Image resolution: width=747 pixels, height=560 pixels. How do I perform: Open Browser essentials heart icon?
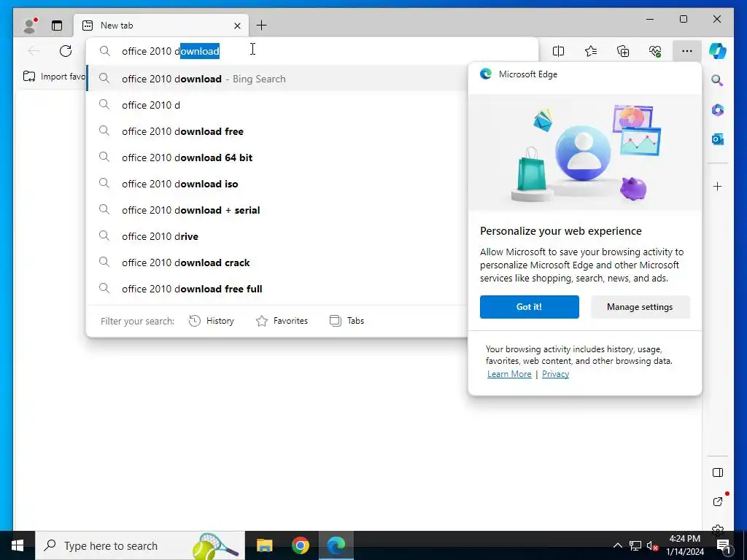point(655,51)
